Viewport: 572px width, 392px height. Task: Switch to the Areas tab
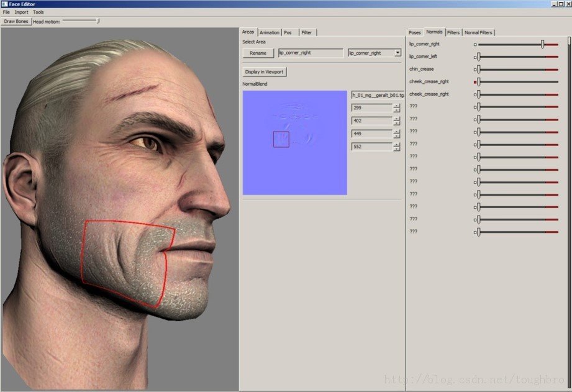pos(248,32)
